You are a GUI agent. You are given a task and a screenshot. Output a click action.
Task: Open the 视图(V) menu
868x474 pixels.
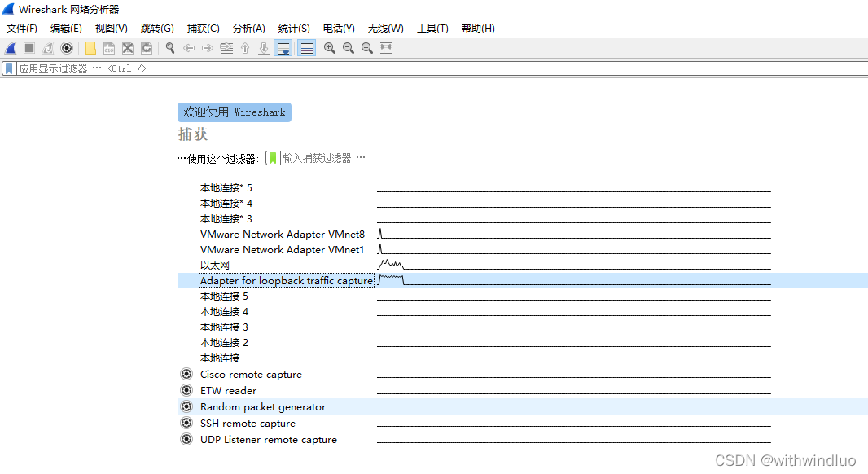[111, 29]
